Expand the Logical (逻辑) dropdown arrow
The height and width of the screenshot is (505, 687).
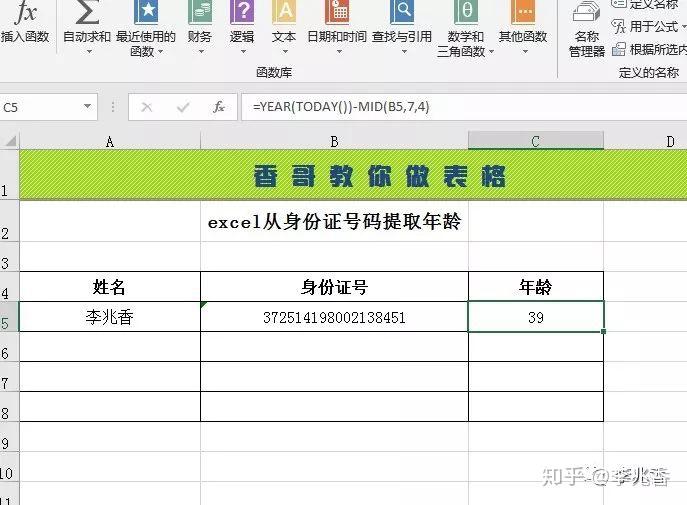pyautogui.click(x=243, y=52)
